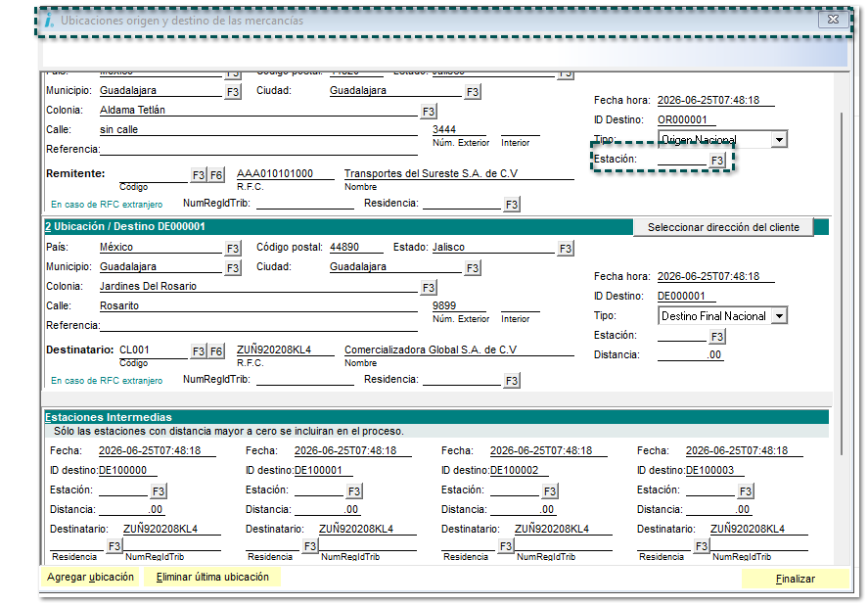The height and width of the screenshot is (606, 868).
Task: Click Destinatario field under DE100001 station
Action: 367,529
